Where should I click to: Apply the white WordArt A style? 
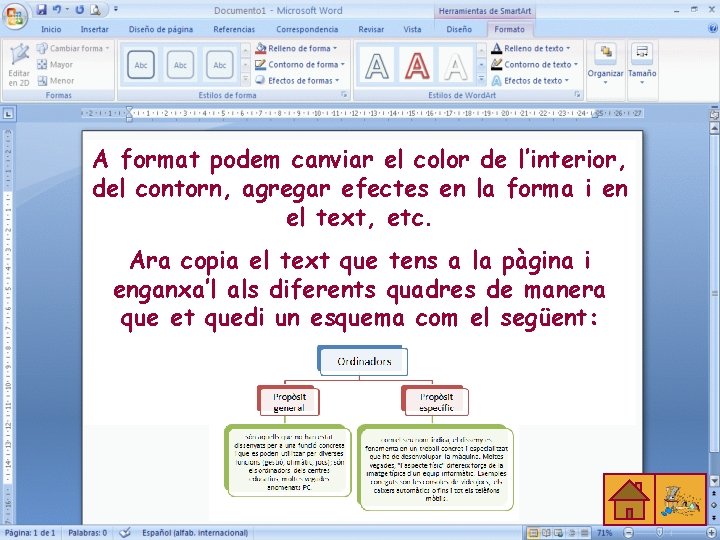pos(456,65)
